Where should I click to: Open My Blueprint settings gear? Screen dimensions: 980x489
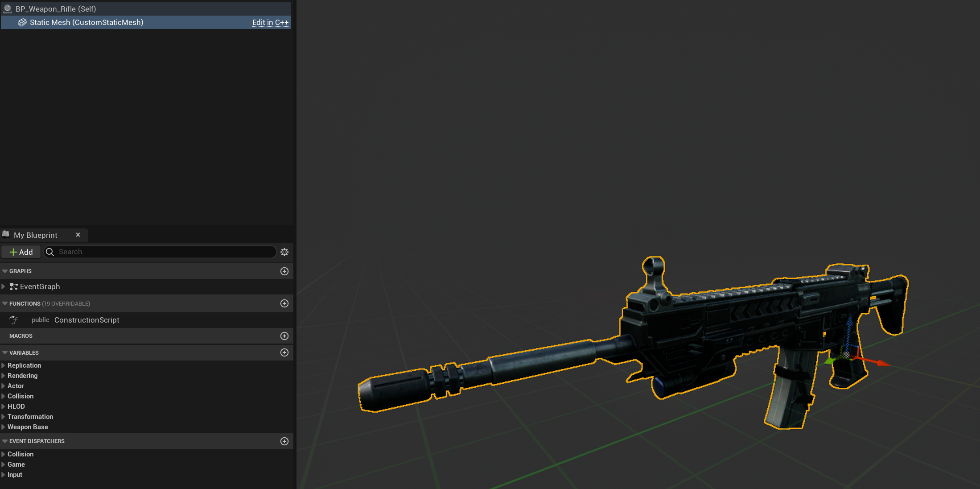(x=284, y=252)
